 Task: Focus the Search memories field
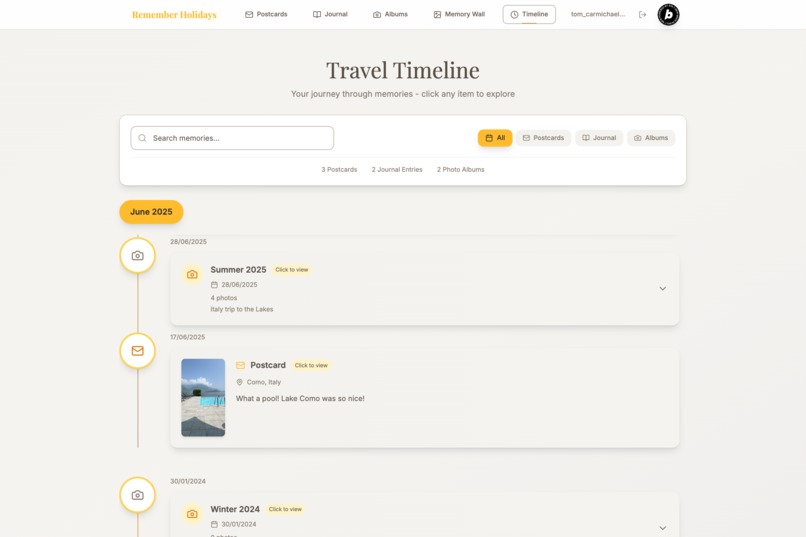[x=232, y=138]
